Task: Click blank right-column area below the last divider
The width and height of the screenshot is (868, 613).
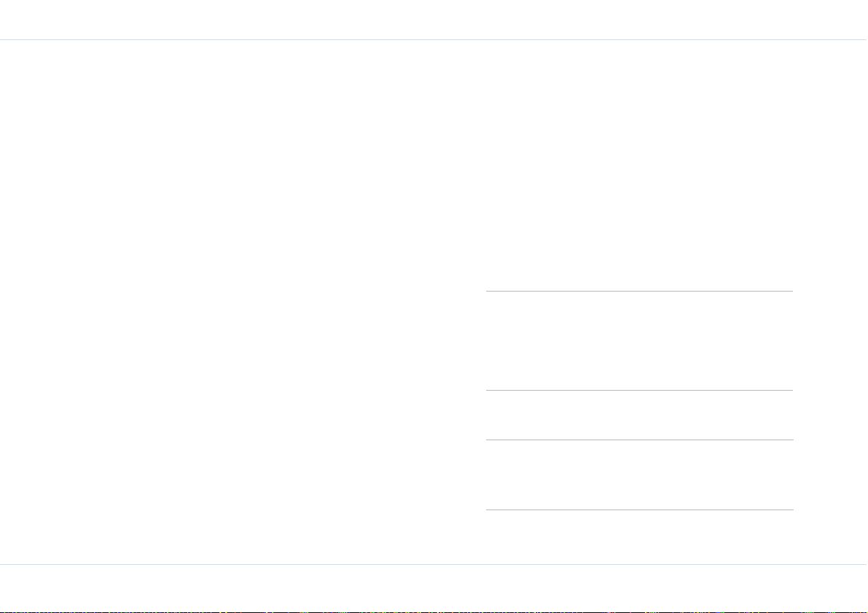Action: tap(639, 536)
